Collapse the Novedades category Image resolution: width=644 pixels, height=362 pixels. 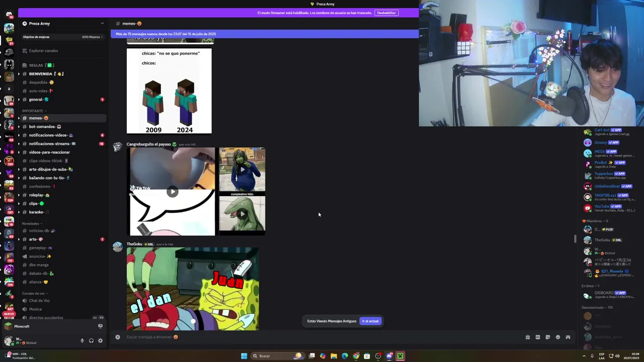[x=32, y=223]
